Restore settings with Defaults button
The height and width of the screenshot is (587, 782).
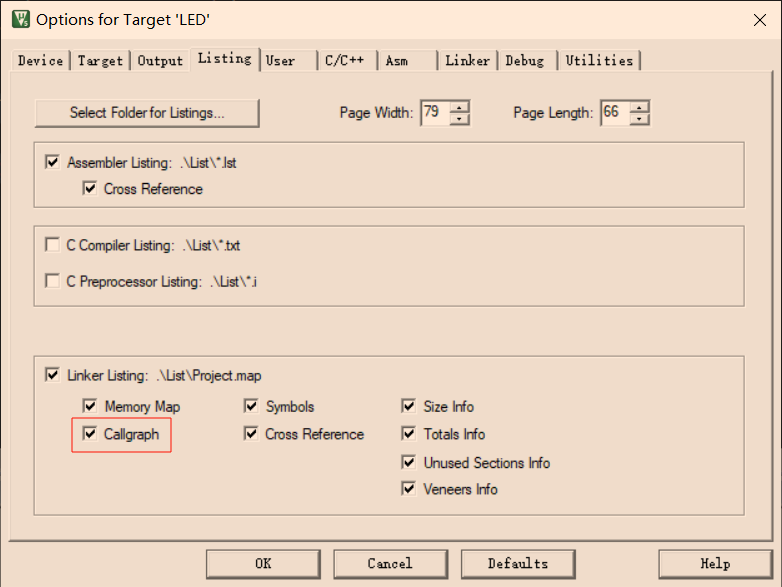coord(518,564)
